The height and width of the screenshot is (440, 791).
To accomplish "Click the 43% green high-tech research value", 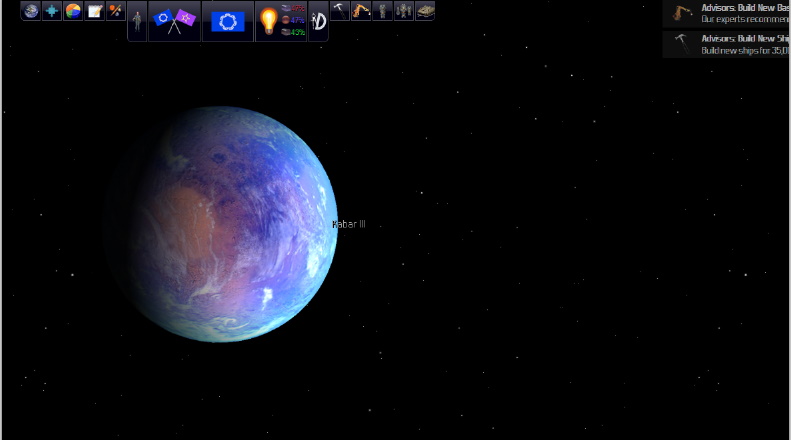I will 298,32.
